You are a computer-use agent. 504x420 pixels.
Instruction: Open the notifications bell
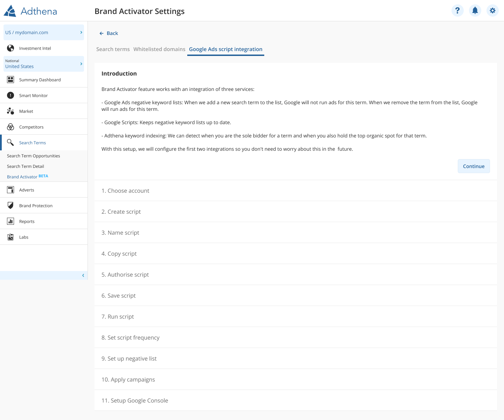tap(475, 10)
